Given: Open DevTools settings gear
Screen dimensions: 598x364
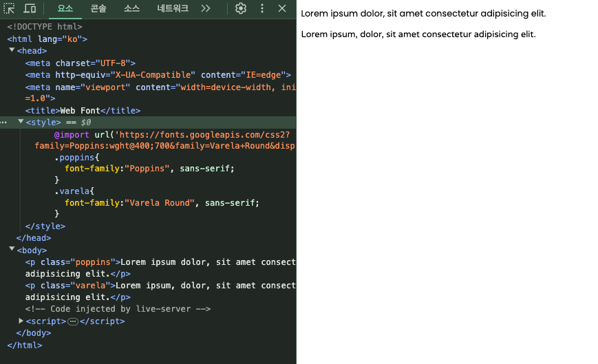Looking at the screenshot, I should 241,8.
